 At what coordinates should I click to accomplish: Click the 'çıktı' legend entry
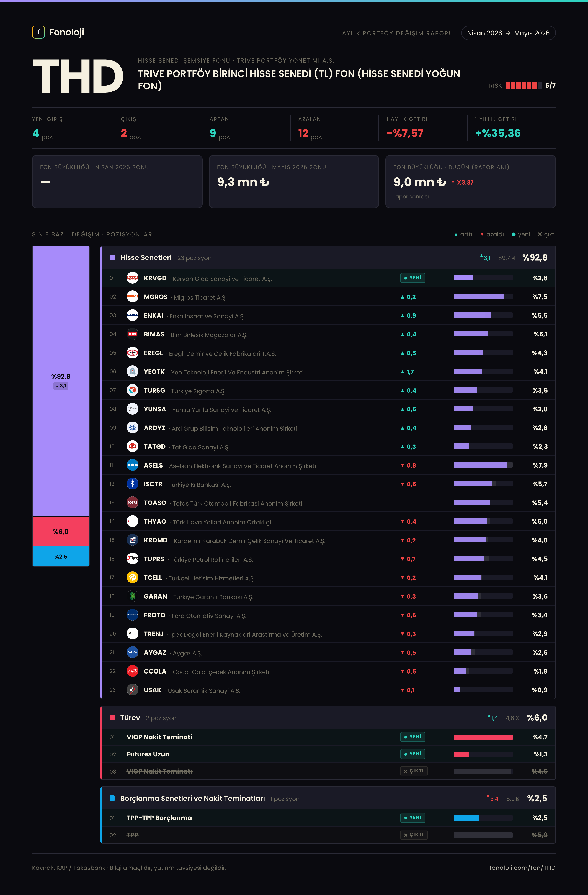[547, 235]
